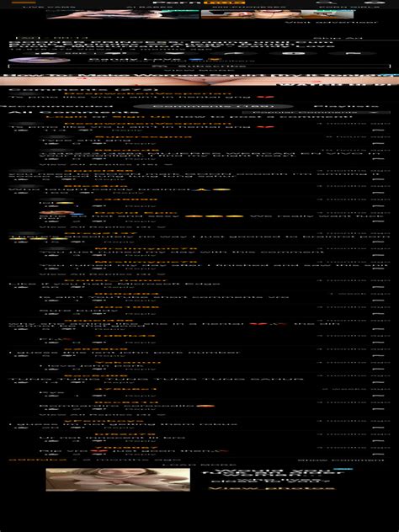Open the hamburger menu at top left
399x532 pixels.
click(19, 3)
